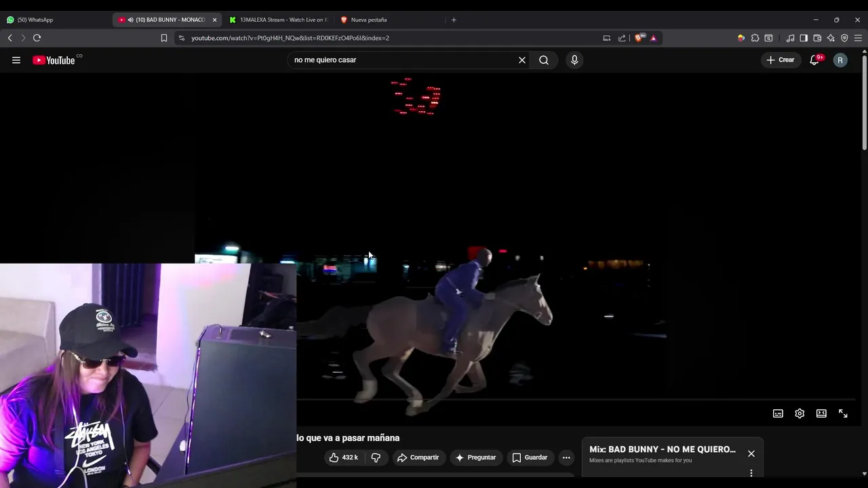Click the colorful circles extension icon

[741, 38]
